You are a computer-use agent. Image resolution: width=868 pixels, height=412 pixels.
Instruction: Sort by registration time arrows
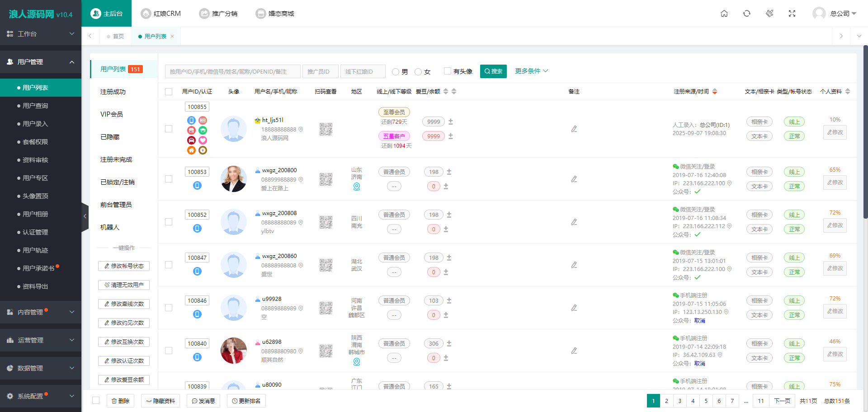coord(714,92)
